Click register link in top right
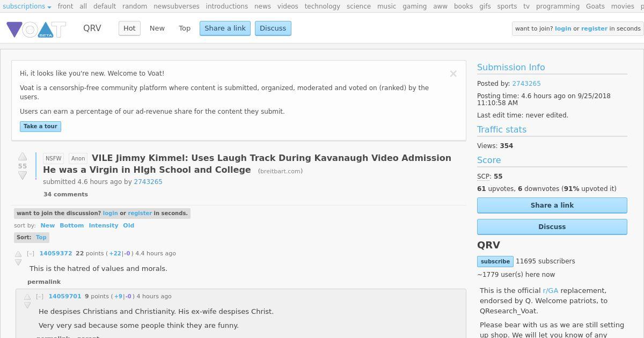 [x=594, y=29]
